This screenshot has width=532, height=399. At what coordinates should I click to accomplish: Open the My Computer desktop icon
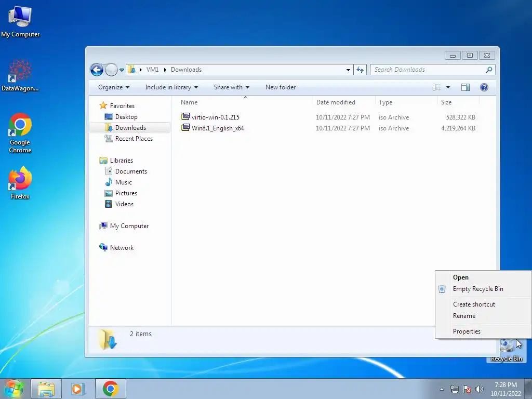(20, 21)
